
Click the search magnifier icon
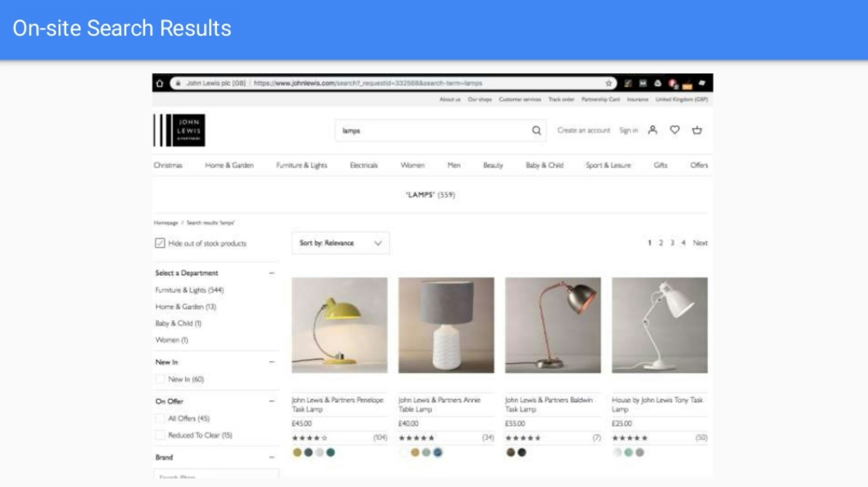pyautogui.click(x=536, y=131)
